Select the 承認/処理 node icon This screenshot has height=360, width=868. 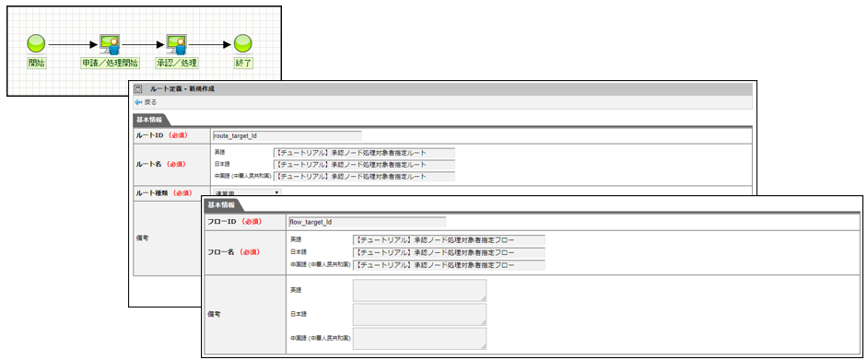click(x=177, y=43)
